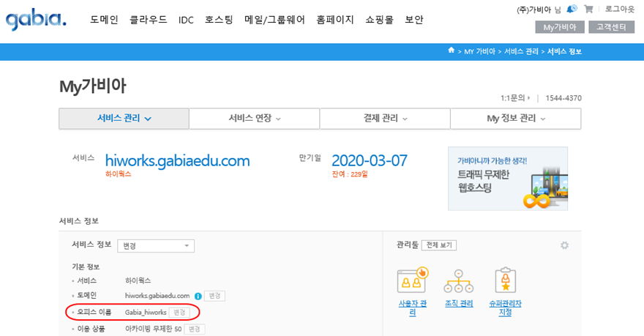Click the 아카이빙 무제한 50 product value
This screenshot has height=336, width=644.
pyautogui.click(x=153, y=329)
